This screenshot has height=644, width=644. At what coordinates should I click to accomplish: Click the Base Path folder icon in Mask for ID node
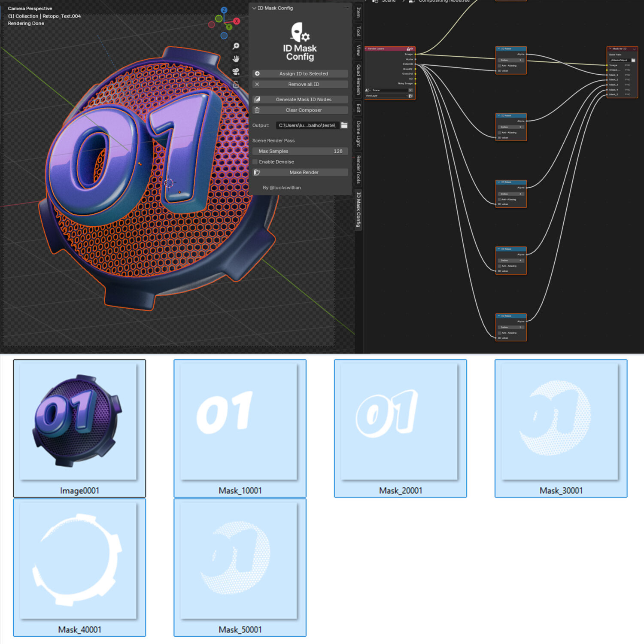coord(633,60)
